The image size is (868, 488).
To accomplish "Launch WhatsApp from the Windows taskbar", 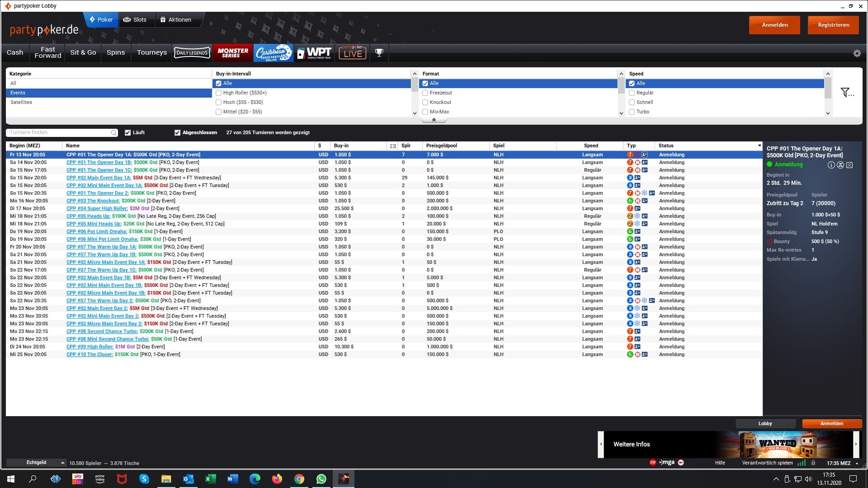I will (x=321, y=479).
